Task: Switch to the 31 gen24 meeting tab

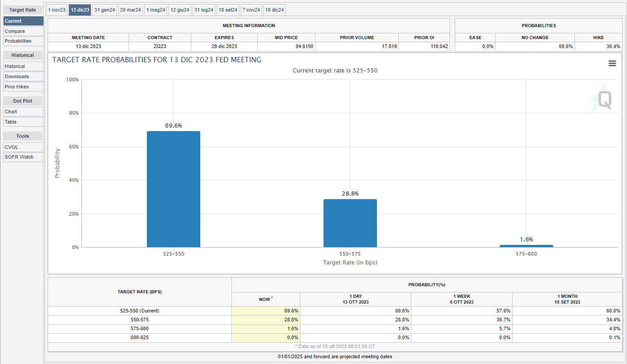Action: [105, 10]
